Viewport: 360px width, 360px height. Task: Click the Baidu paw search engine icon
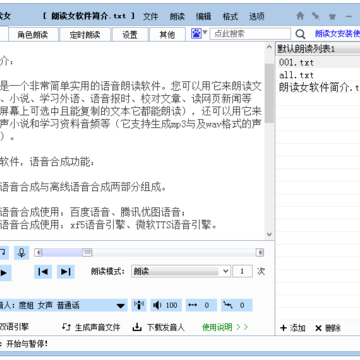pyautogui.click(x=196, y=33)
